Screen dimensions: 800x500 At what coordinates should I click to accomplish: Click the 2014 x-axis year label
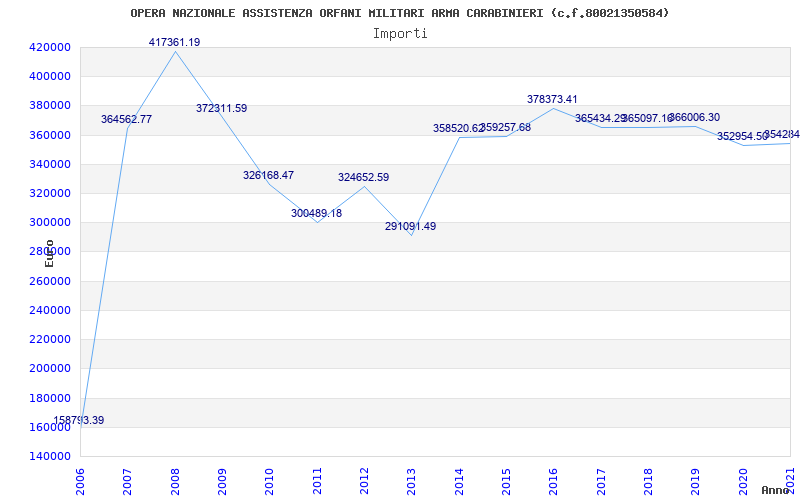coord(459,482)
